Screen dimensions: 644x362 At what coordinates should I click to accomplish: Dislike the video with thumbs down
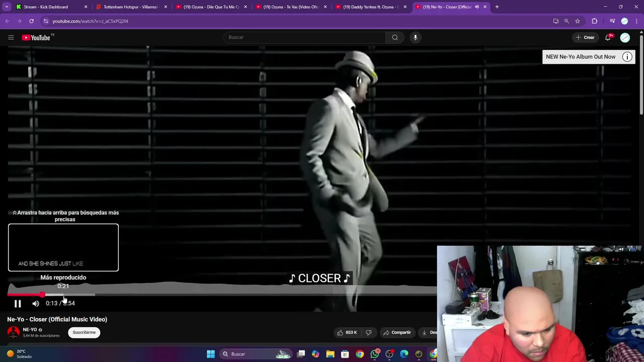pos(369,332)
